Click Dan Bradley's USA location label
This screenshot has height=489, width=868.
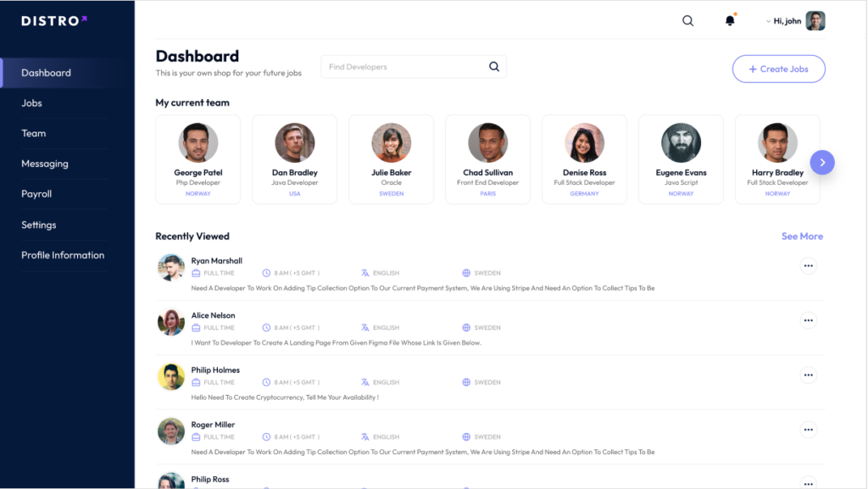294,193
